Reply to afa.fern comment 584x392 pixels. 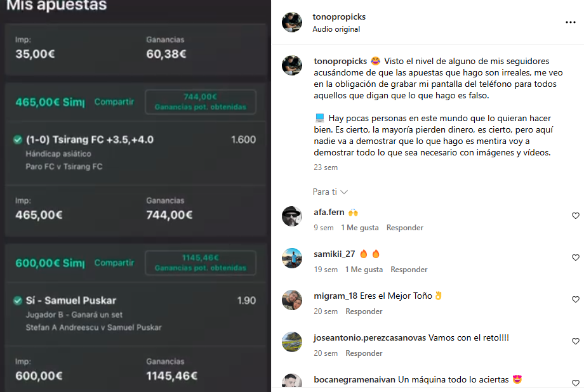404,228
